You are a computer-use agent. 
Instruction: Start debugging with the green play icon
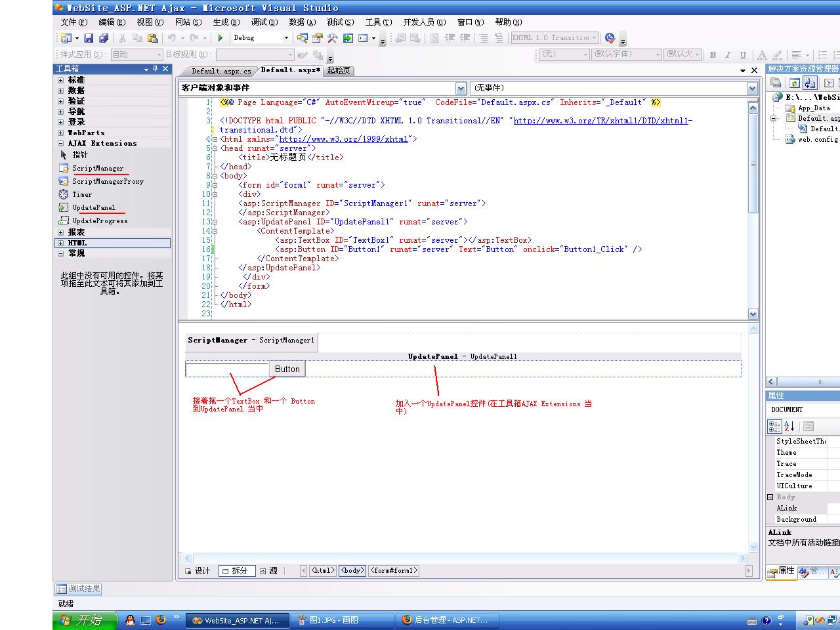click(220, 38)
